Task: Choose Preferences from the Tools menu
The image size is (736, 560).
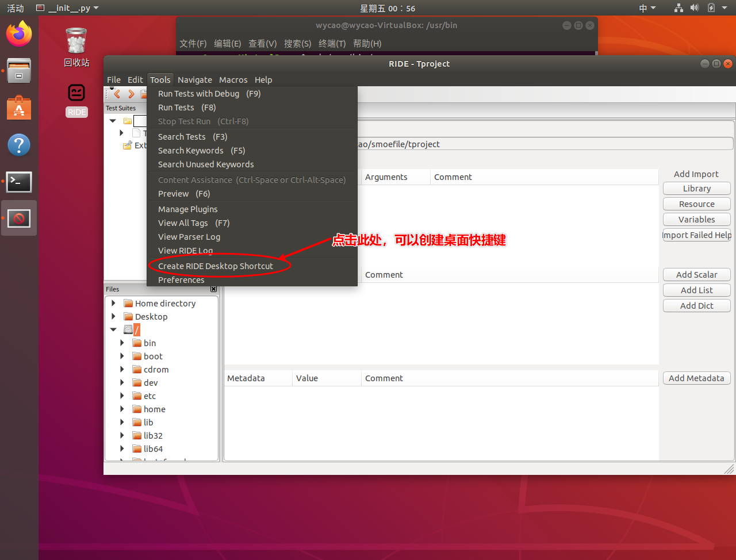Action: pos(181,280)
